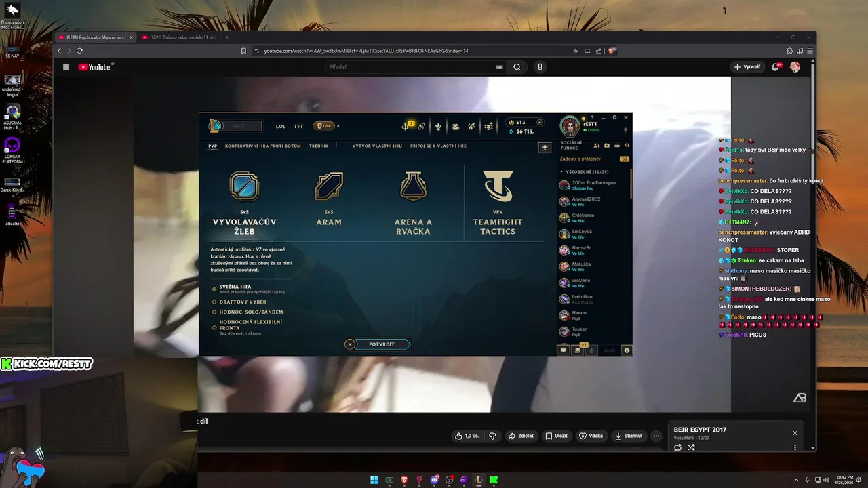Go back in the browser
Screen dimensions: 868x488
(60, 51)
